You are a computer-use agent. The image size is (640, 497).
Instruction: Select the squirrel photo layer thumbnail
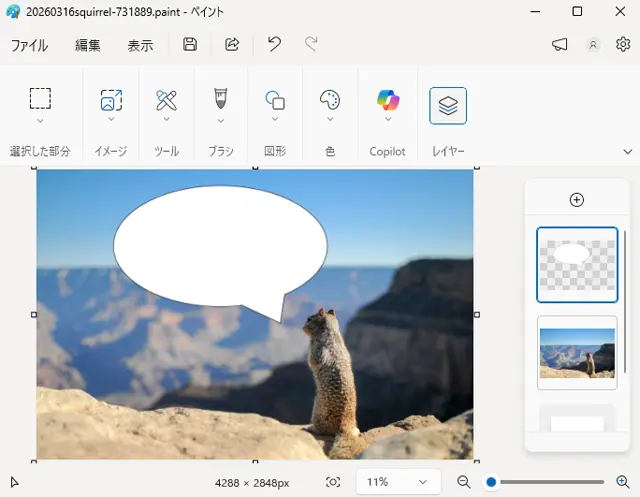tap(577, 352)
